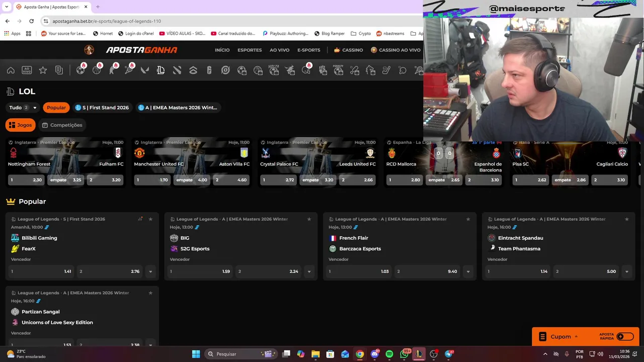Select the fighting sport icon
This screenshot has height=362, width=644.
[x=113, y=70]
